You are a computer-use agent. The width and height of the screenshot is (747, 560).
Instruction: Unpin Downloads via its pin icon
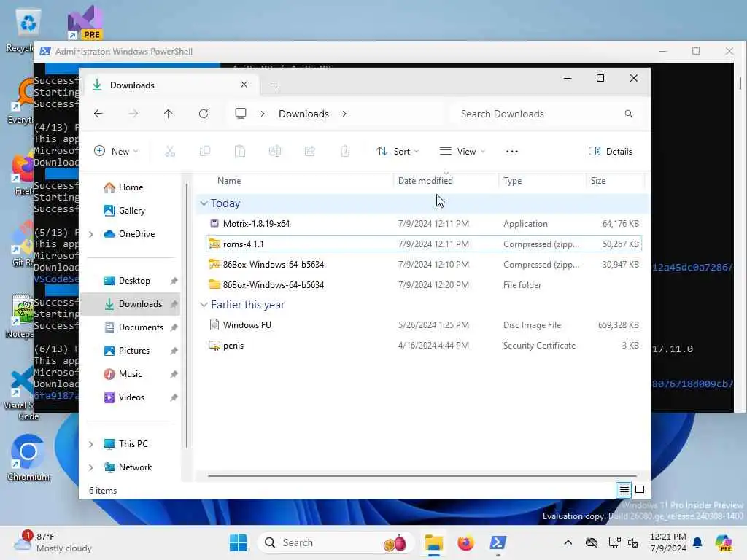click(x=174, y=304)
